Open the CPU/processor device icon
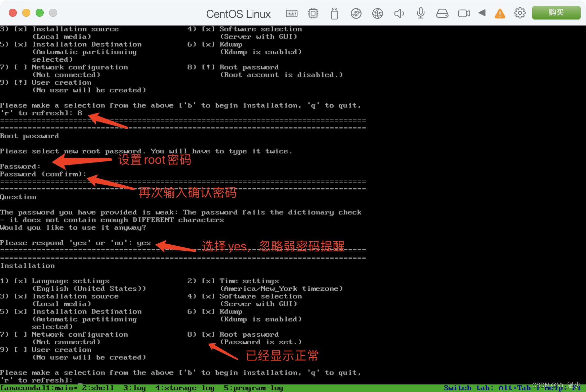 click(x=313, y=13)
